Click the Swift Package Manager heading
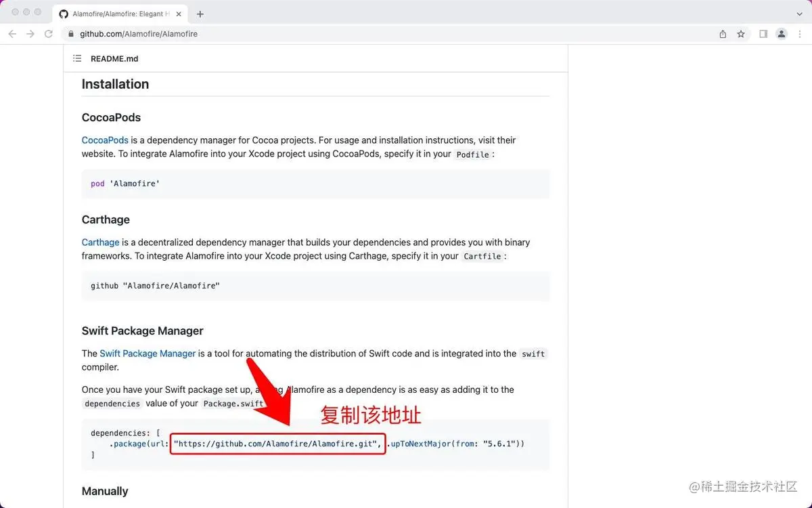 tap(143, 331)
